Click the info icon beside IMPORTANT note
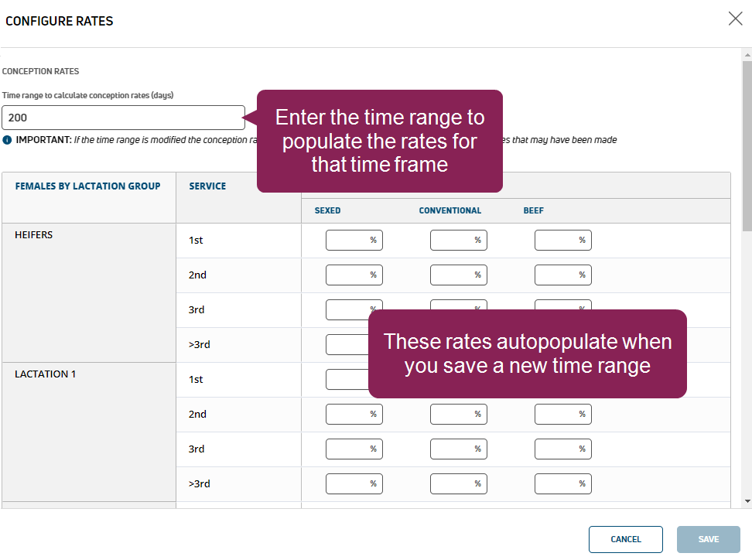This screenshot has width=752, height=560. pyautogui.click(x=7, y=140)
